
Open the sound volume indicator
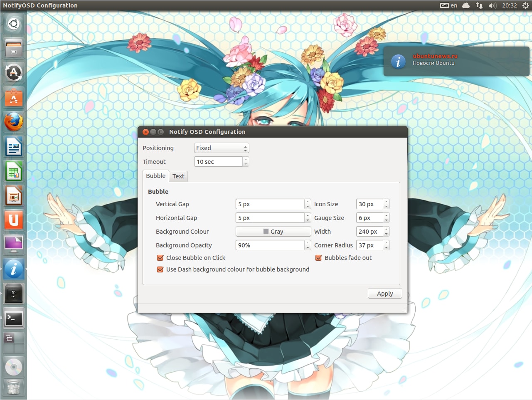point(493,5)
